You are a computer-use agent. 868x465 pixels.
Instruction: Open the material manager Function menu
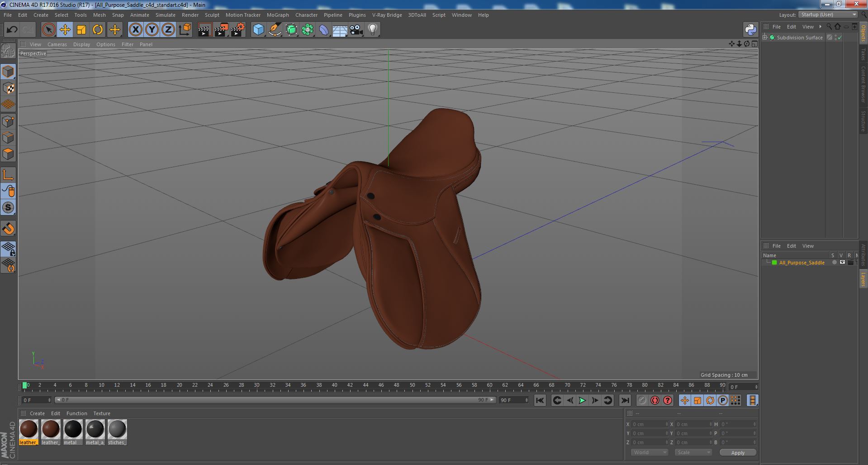(76, 413)
